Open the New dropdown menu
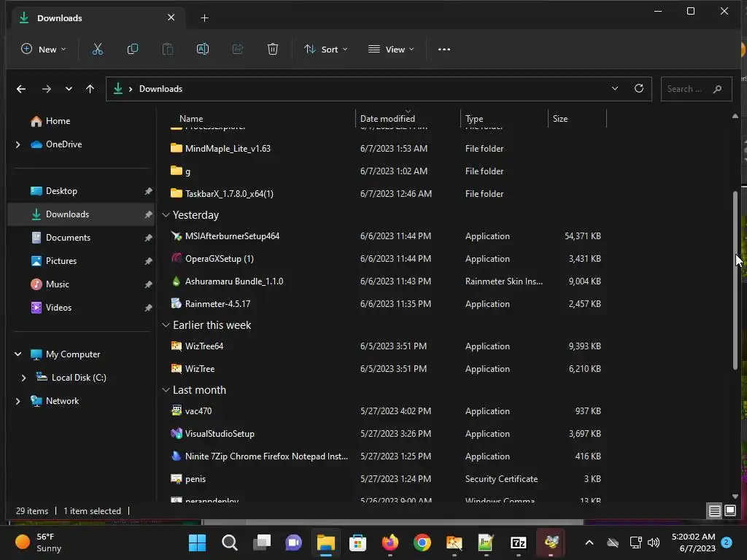The image size is (747, 560). [x=43, y=49]
